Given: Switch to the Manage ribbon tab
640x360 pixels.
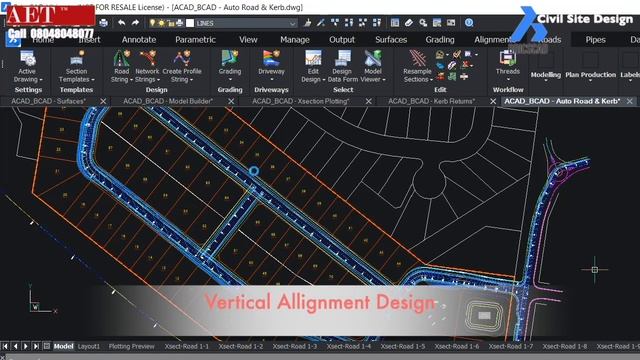Looking at the screenshot, I should click(x=295, y=40).
